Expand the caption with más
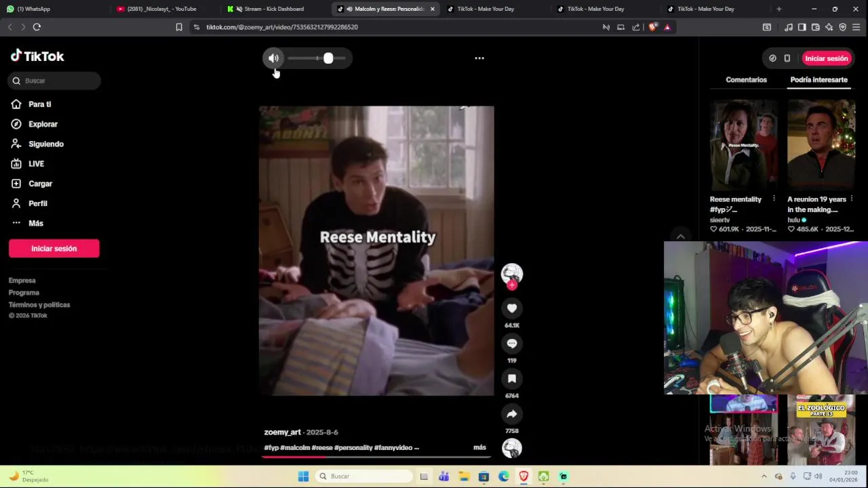The image size is (868, 488). pyautogui.click(x=479, y=448)
